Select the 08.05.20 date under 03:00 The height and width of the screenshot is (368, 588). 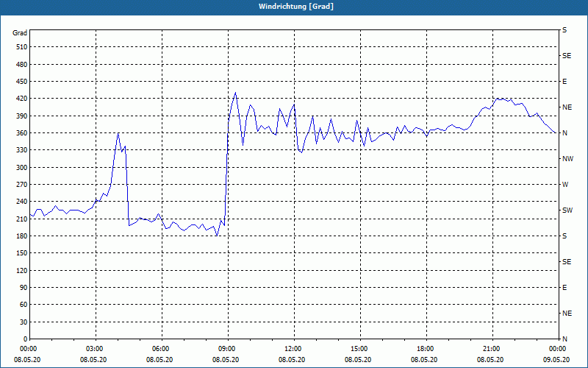(93, 360)
